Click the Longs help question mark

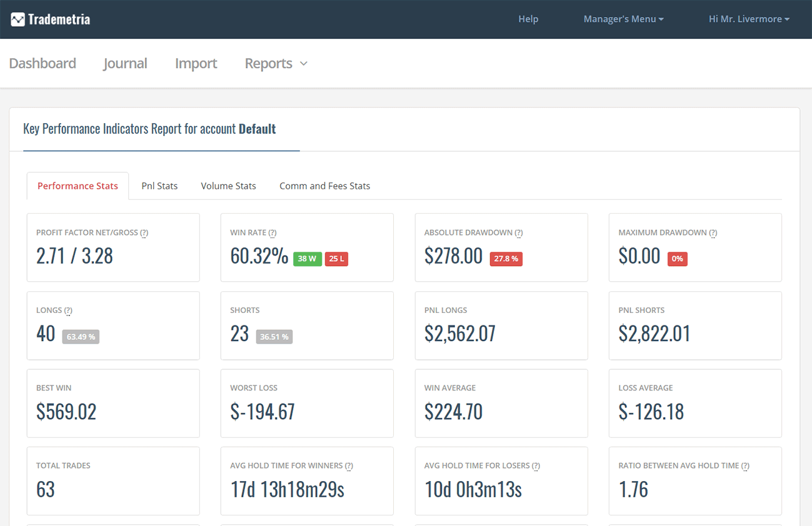[x=68, y=310]
